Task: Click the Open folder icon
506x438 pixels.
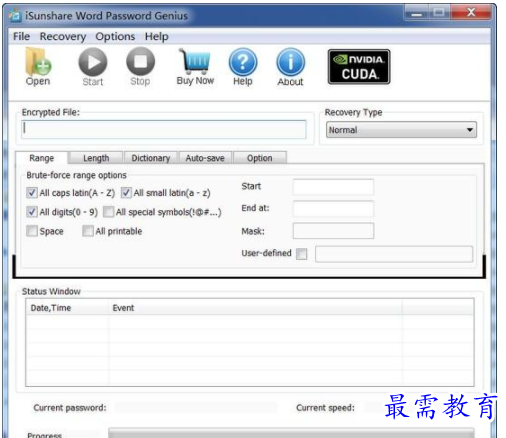Action: pos(38,66)
